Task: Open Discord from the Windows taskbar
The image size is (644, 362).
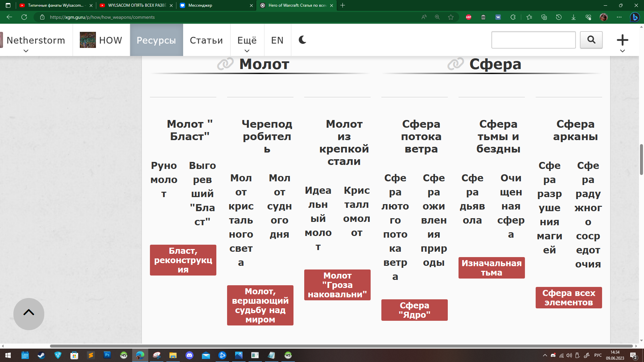Action: 190,355
